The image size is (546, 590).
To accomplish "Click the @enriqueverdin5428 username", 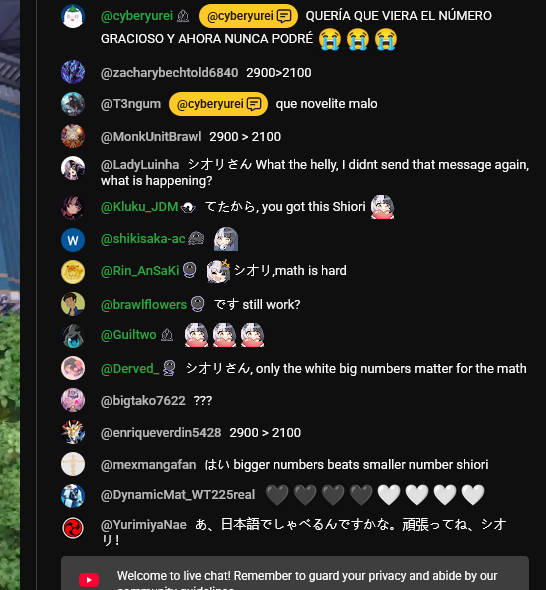I will pyautogui.click(x=161, y=433).
